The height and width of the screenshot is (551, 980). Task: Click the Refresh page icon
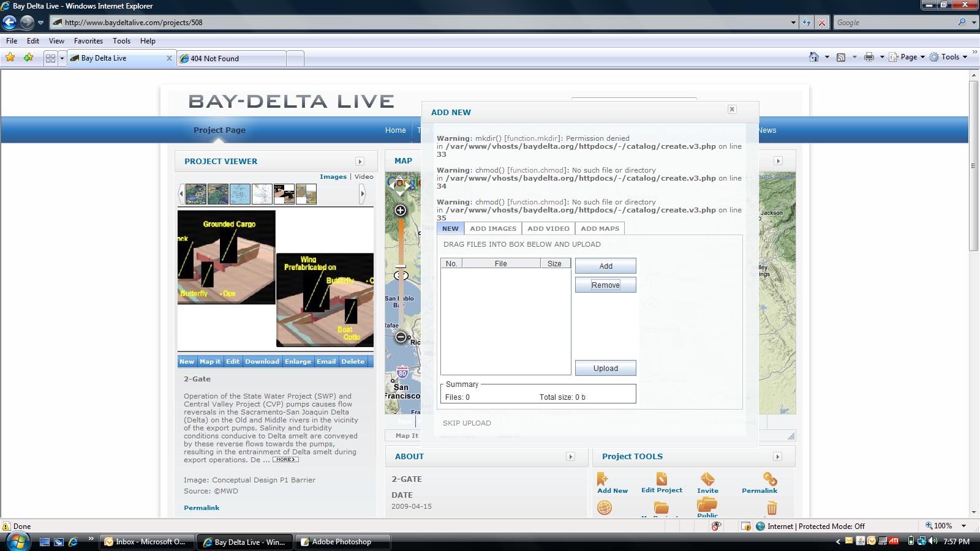pyautogui.click(x=807, y=23)
